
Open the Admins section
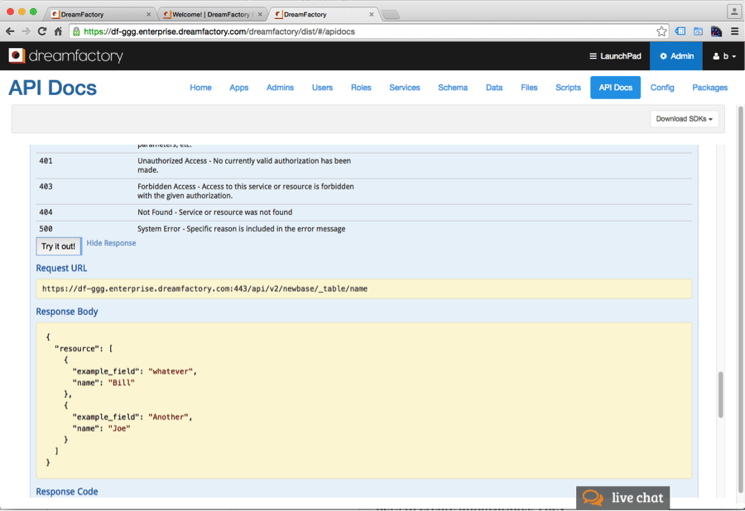(x=280, y=87)
